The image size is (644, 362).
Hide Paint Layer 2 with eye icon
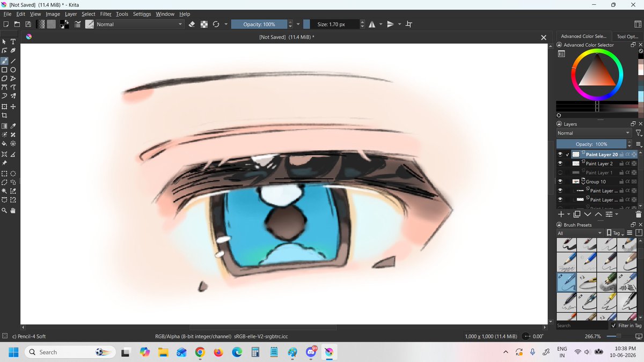(560, 164)
